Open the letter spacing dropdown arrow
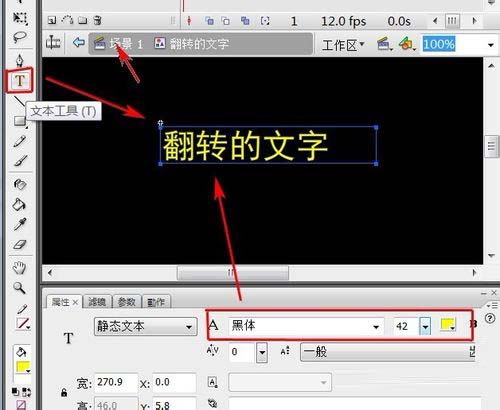 click(262, 352)
